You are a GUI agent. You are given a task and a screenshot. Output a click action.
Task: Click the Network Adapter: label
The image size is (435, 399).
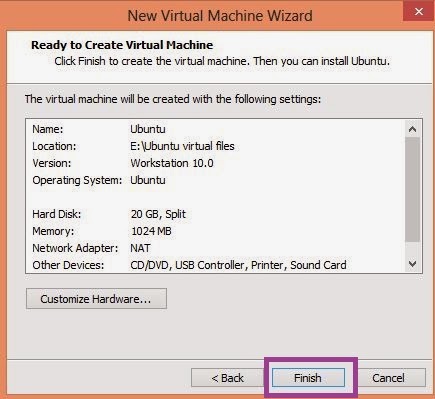tap(75, 248)
